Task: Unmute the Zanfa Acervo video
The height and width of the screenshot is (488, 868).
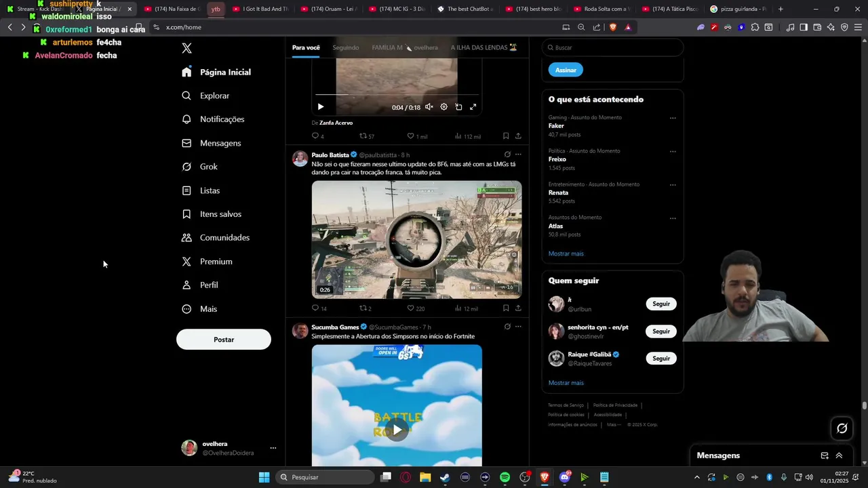Action: [x=429, y=107]
